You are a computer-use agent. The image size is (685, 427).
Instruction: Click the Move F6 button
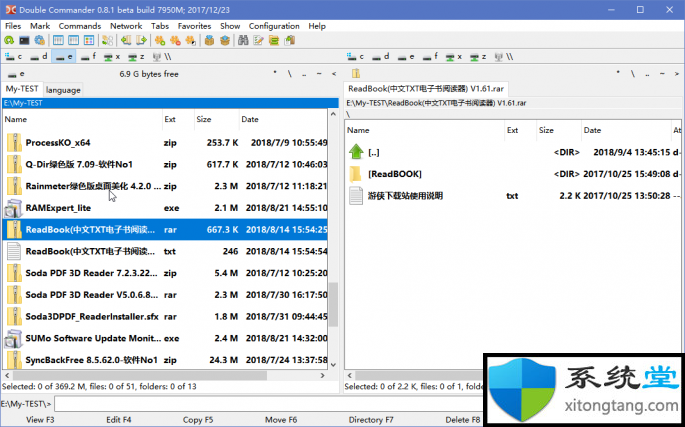pos(281,420)
